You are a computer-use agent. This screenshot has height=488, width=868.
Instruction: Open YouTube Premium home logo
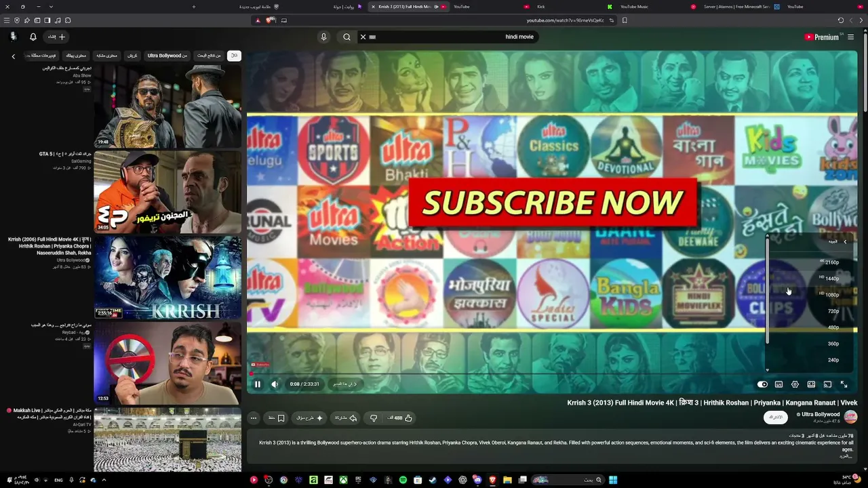pos(821,37)
